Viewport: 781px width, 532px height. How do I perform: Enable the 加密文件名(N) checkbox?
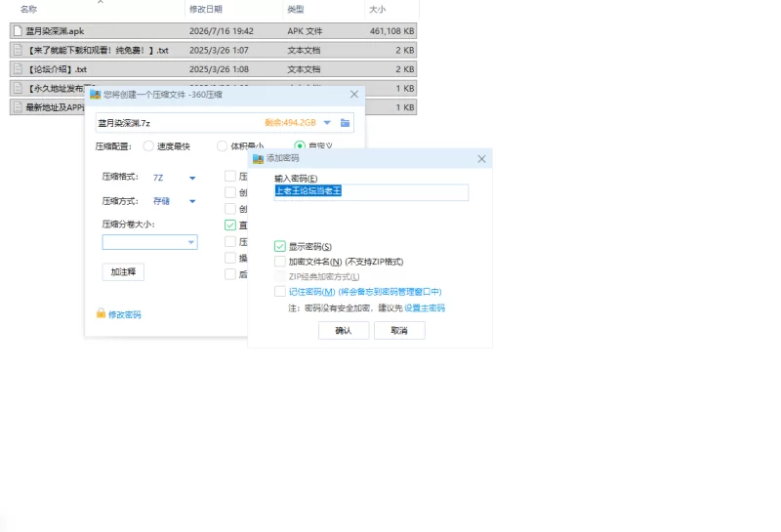[x=280, y=262]
